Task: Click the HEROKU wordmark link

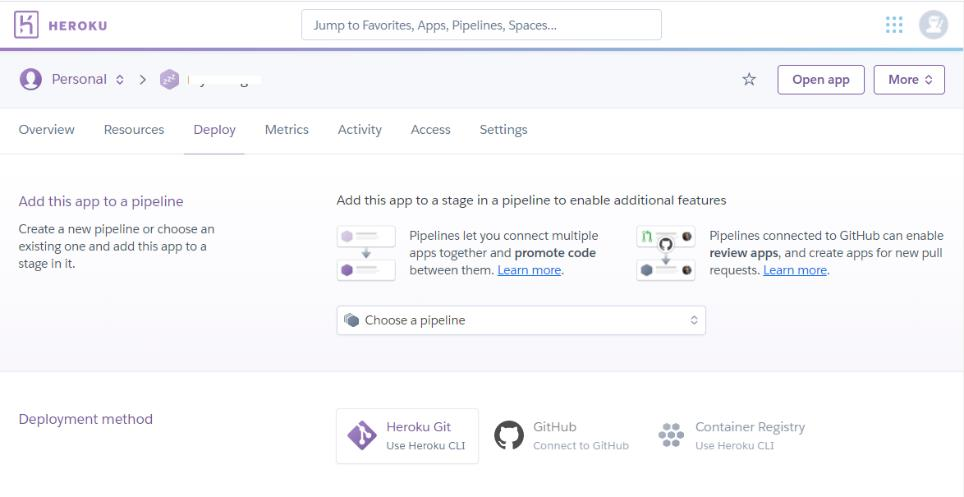Action: coord(77,26)
